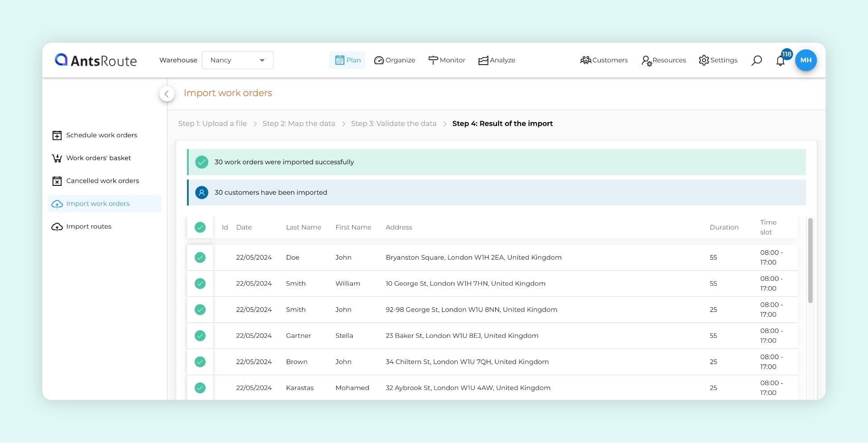
Task: Click the search magnifier icon
Action: [x=756, y=60]
